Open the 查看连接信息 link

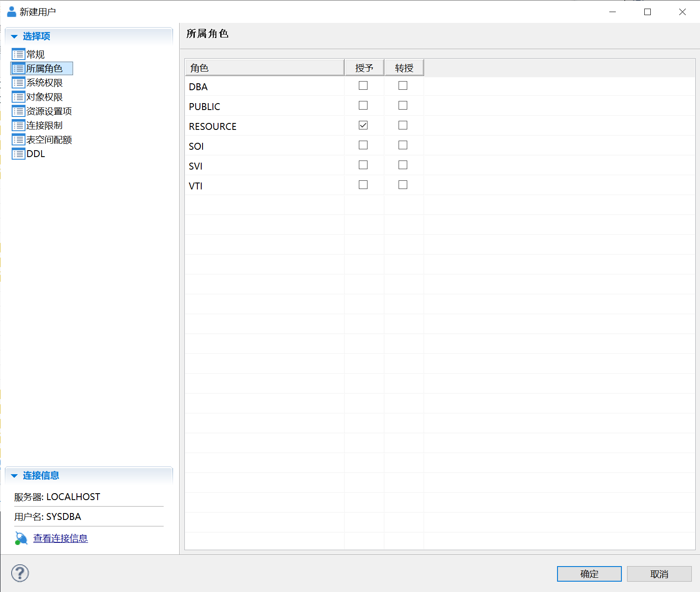coord(60,538)
